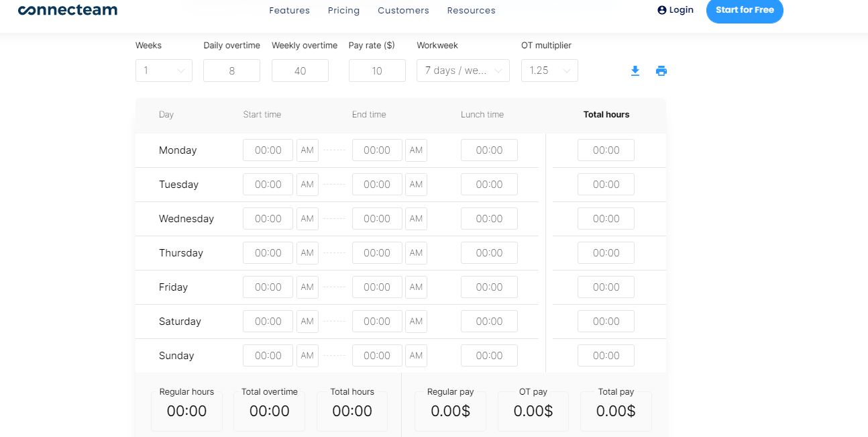Click Tuesday lunch time field
868x437 pixels.
tap(489, 185)
